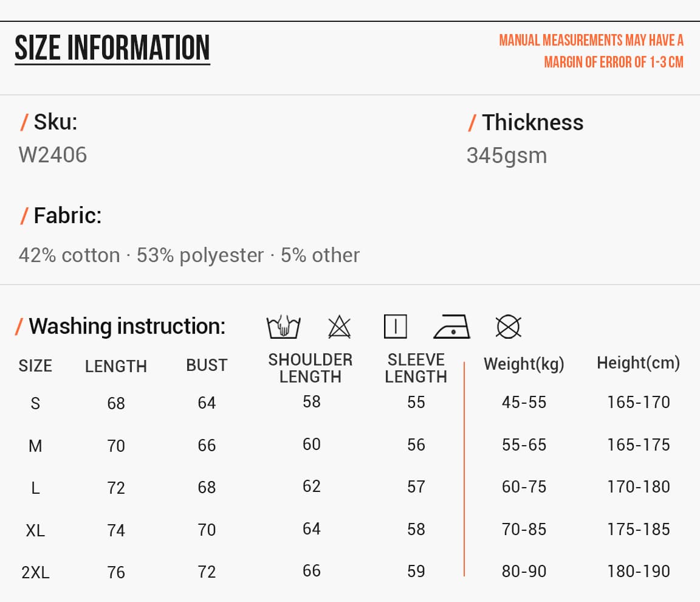Click the hand wash icon
700x602 pixels.
pos(284,327)
